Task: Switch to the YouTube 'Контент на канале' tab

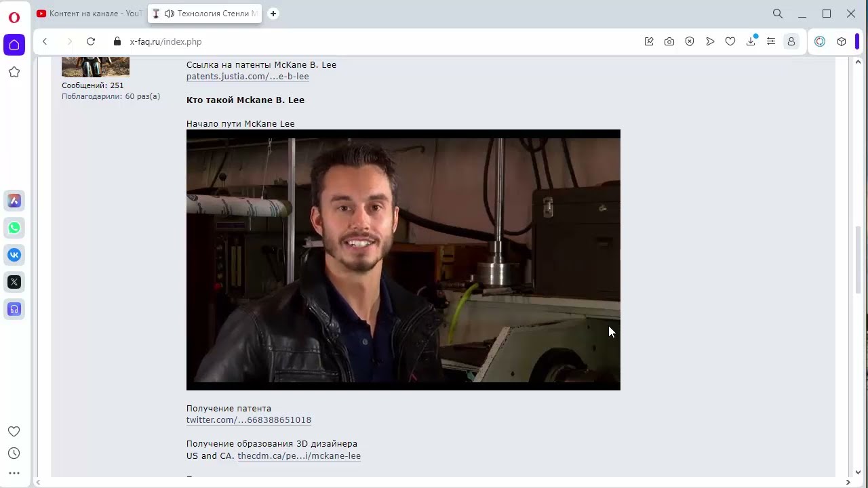Action: 89,14
